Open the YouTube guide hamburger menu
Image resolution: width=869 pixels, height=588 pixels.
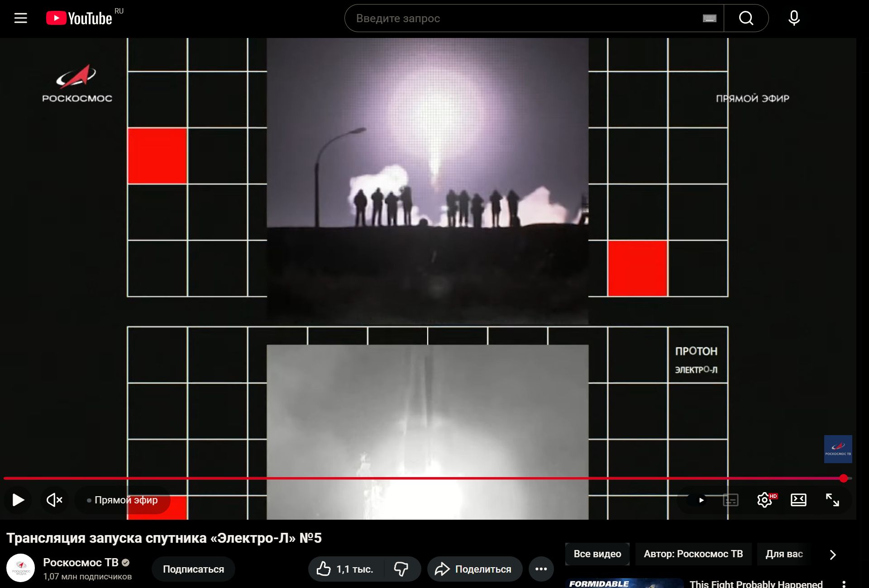pos(20,18)
